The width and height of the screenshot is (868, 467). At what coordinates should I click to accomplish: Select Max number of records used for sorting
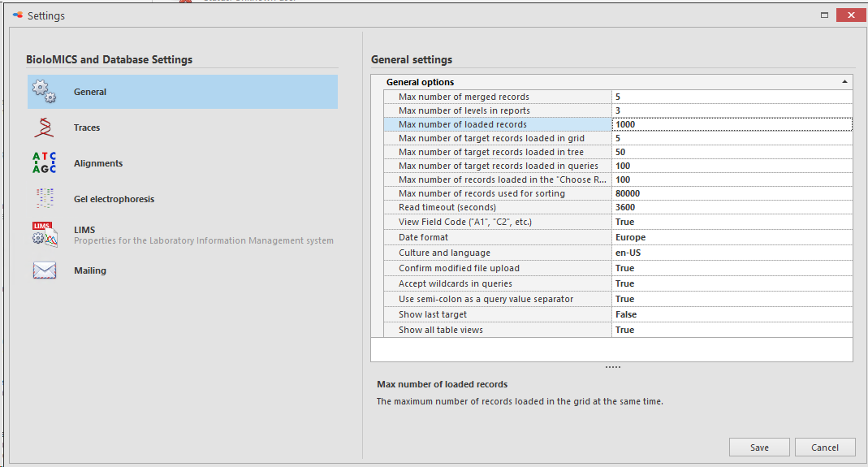click(x=618, y=194)
